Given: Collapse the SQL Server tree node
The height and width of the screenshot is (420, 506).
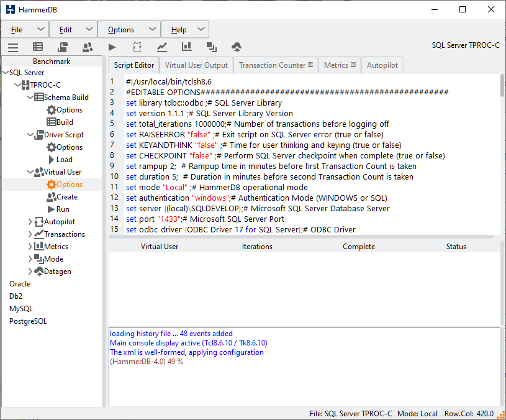Looking at the screenshot, I should tap(5, 73).
